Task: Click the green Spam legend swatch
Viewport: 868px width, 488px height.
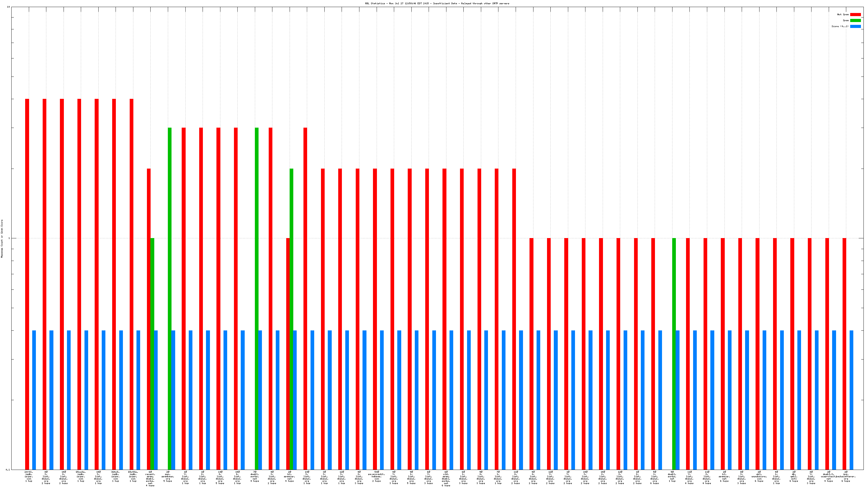Action: 855,21
